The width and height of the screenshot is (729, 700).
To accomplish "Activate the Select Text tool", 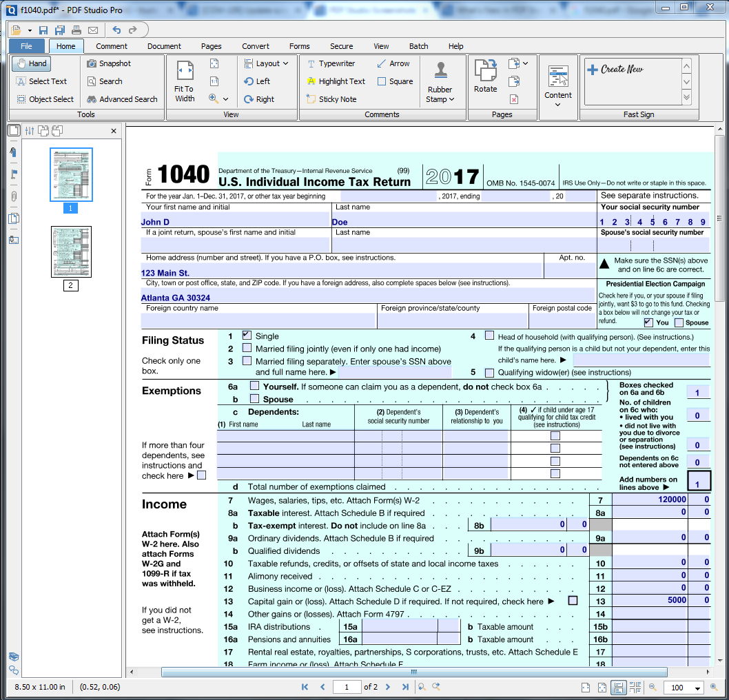I will (42, 81).
